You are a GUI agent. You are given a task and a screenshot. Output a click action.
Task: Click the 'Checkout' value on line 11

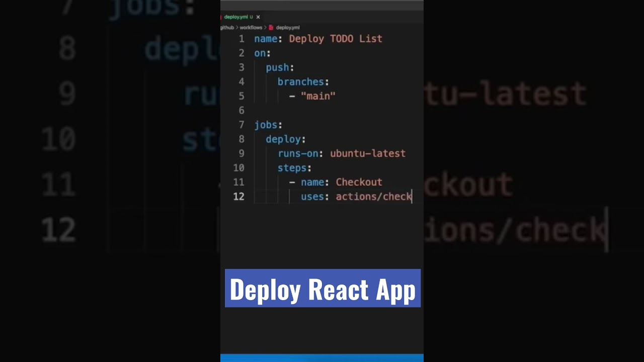tap(359, 182)
